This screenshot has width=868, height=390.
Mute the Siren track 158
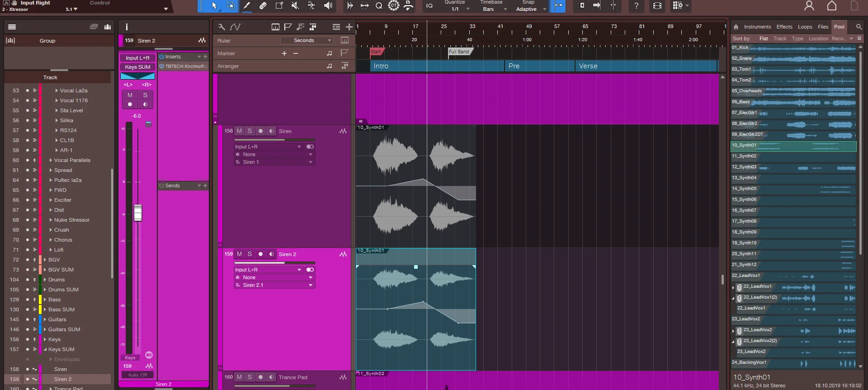pos(239,131)
